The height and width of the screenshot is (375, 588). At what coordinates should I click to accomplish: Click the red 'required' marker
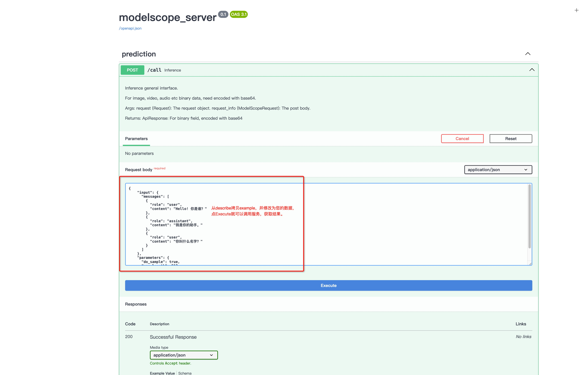159,168
